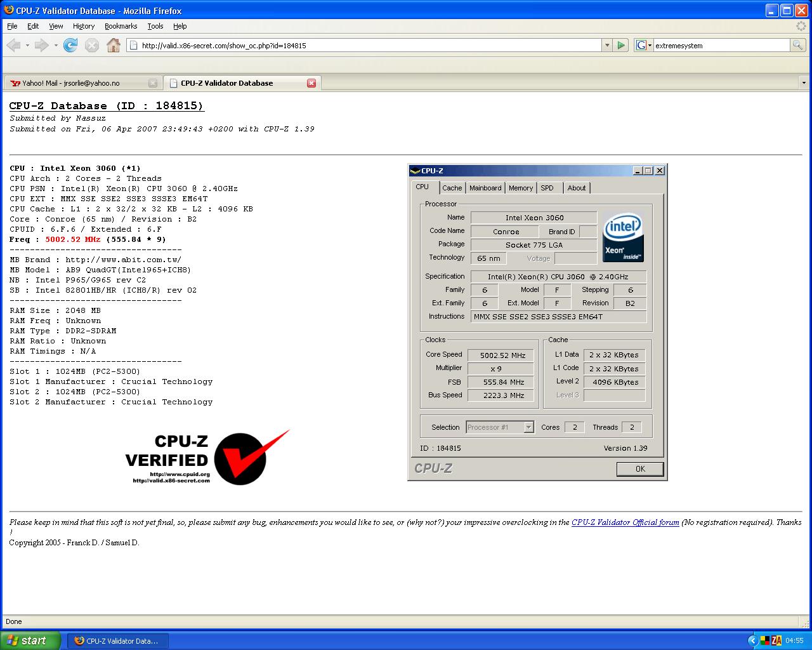
Task: Open the Tools menu
Action: pyautogui.click(x=155, y=26)
